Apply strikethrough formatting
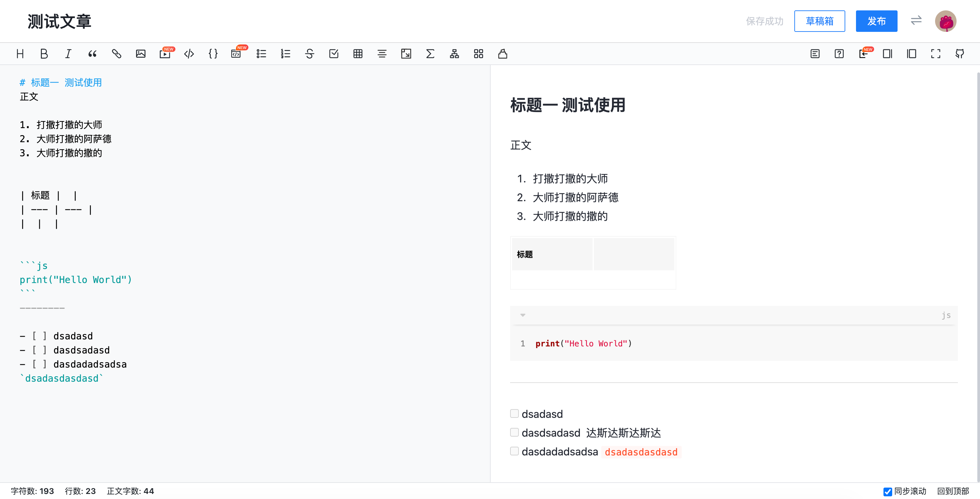This screenshot has width=980, height=499. 310,54
